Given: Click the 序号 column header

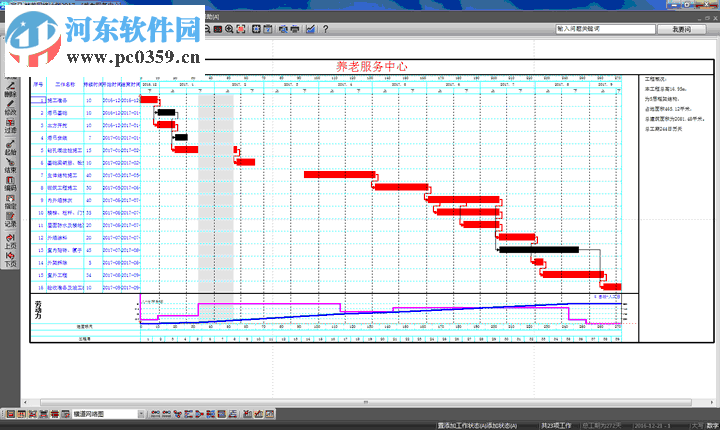Looking at the screenshot, I should [x=38, y=85].
